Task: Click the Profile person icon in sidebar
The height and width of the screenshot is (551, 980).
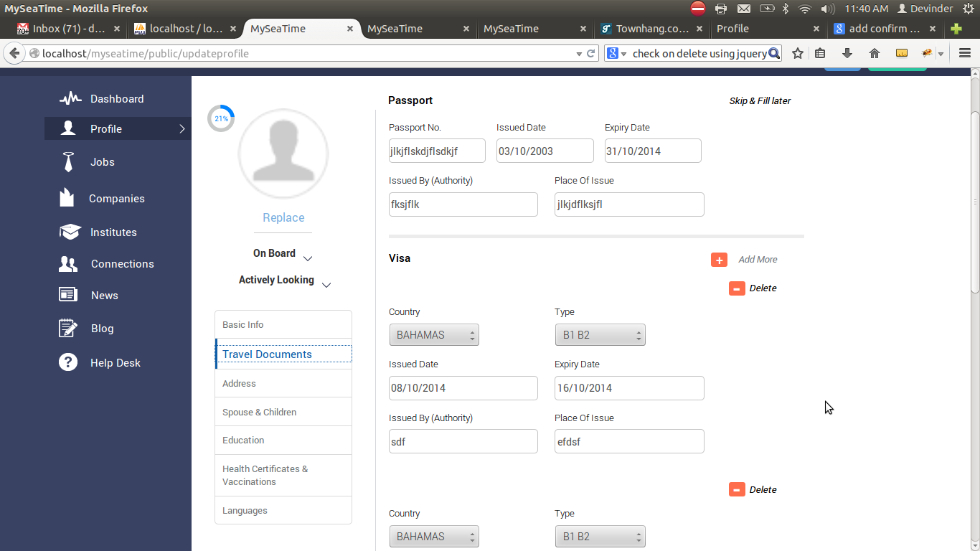Action: tap(68, 128)
